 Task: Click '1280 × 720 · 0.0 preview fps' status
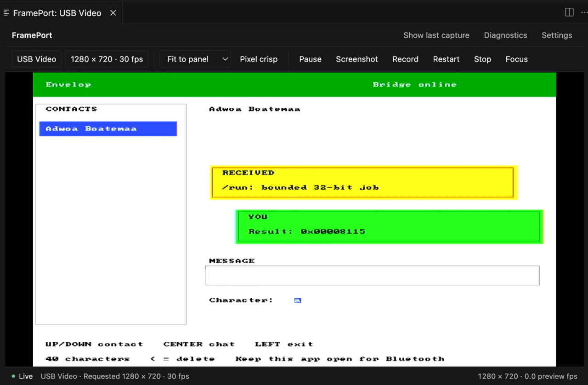point(527,376)
